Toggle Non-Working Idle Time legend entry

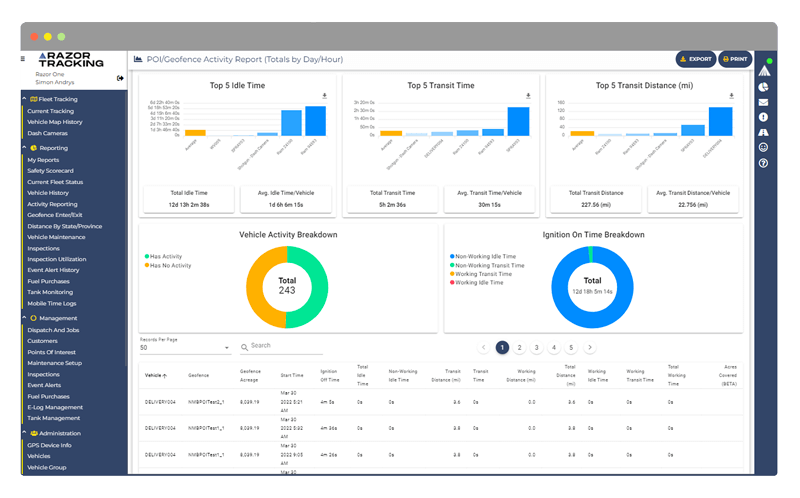[x=483, y=256]
